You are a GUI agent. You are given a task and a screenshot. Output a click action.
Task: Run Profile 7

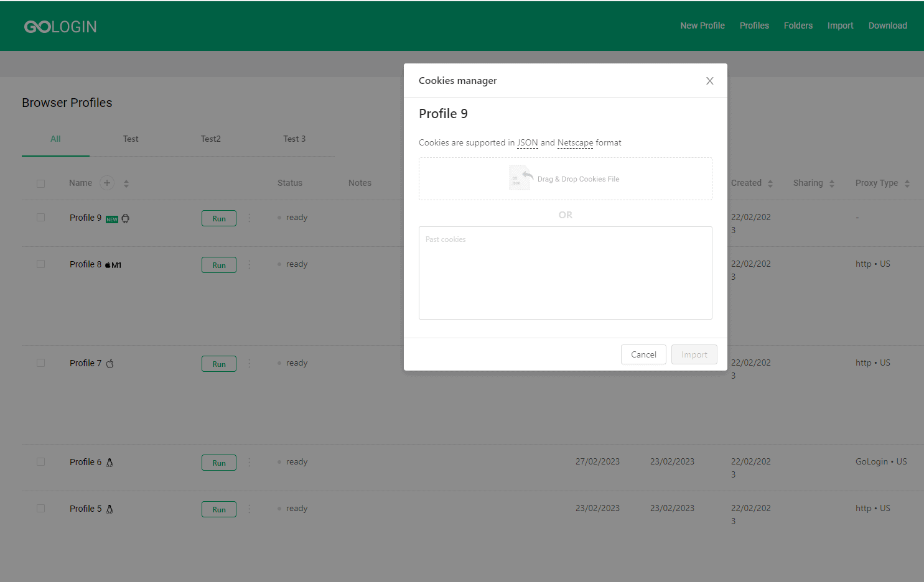(x=219, y=364)
